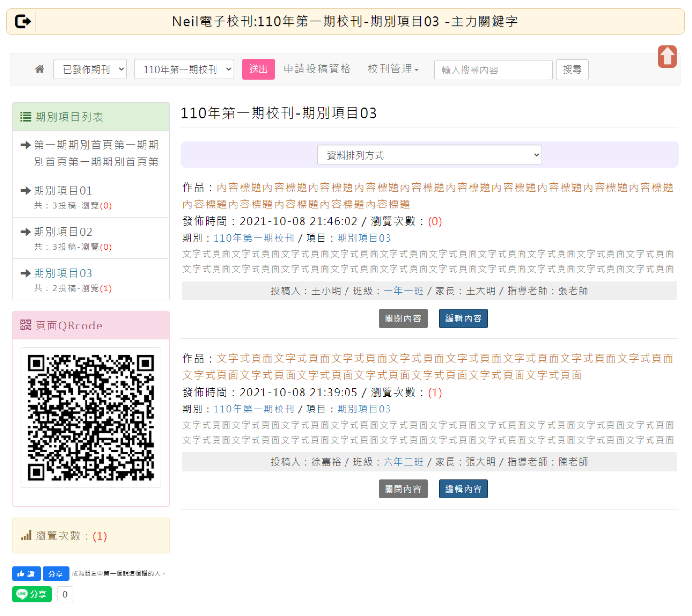The width and height of the screenshot is (692, 616).
Task: Click the Facebook 分享 share button
Action: [55, 574]
